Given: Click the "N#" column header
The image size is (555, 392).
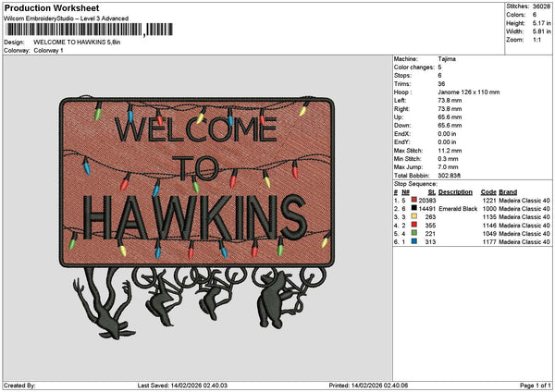Looking at the screenshot, I should click(406, 192).
